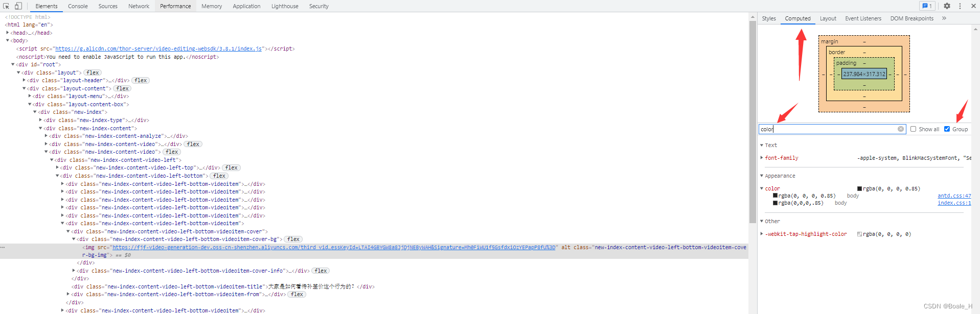
Task: Open the index.css:1 source link
Action: 954,203
